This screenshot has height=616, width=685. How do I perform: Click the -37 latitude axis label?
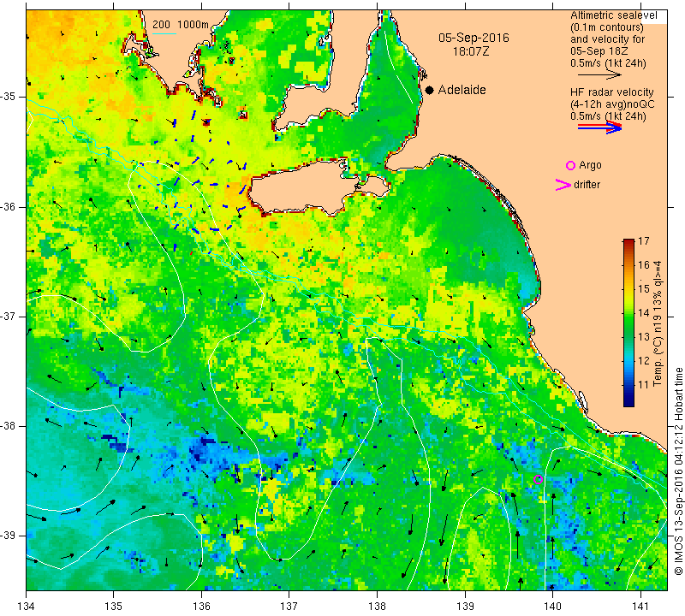8,316
